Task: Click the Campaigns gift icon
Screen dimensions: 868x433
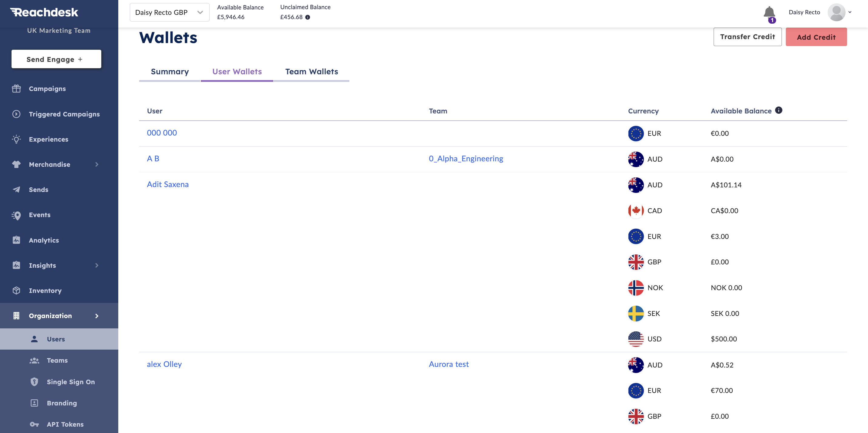Action: tap(16, 89)
